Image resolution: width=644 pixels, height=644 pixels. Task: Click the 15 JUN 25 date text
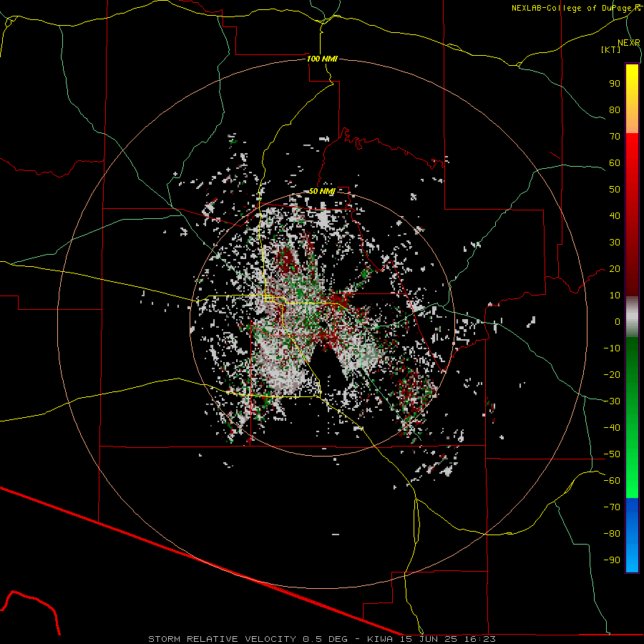pos(428,639)
